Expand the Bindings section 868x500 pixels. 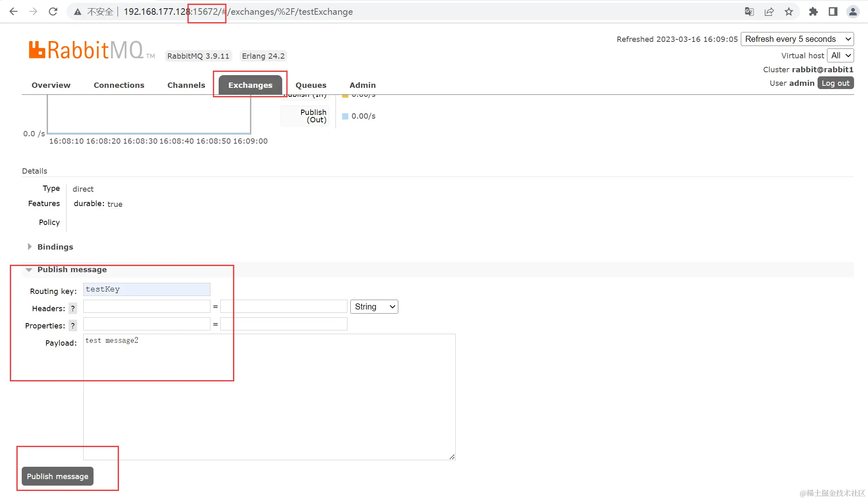tap(55, 247)
